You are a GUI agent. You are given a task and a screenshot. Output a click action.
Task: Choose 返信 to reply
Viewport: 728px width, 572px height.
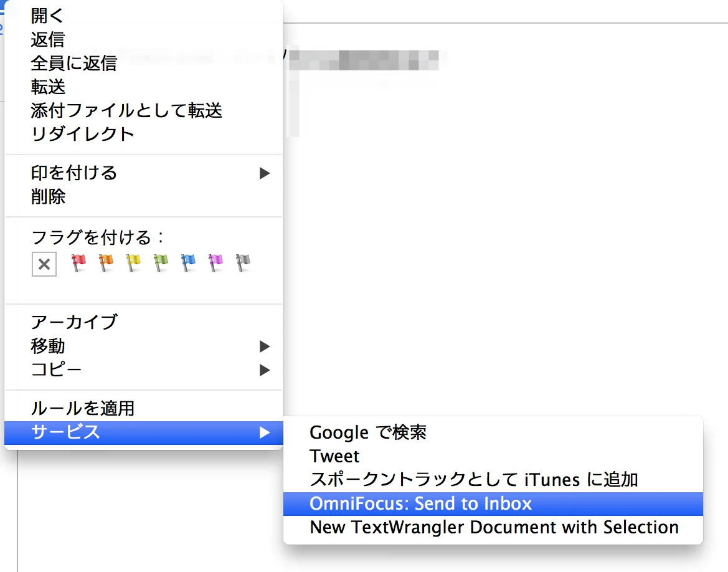143,39
